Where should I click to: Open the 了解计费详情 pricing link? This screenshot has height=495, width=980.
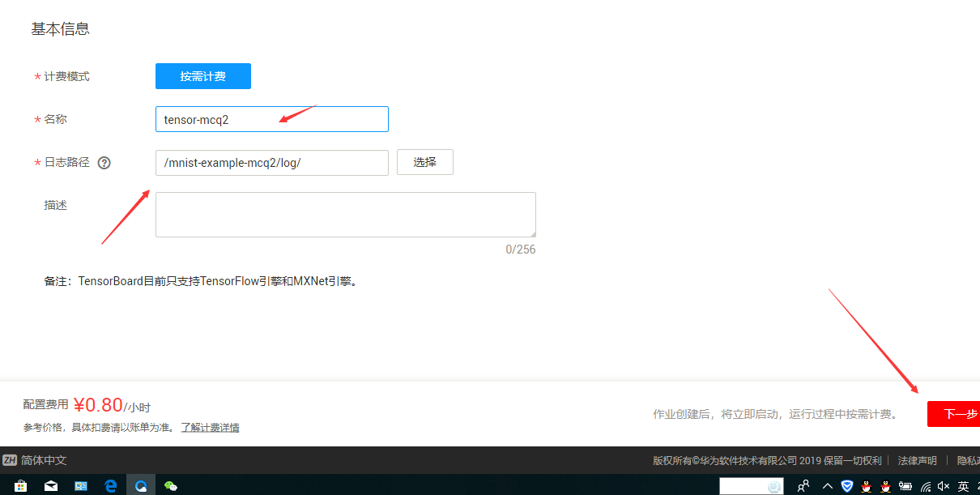coord(209,427)
